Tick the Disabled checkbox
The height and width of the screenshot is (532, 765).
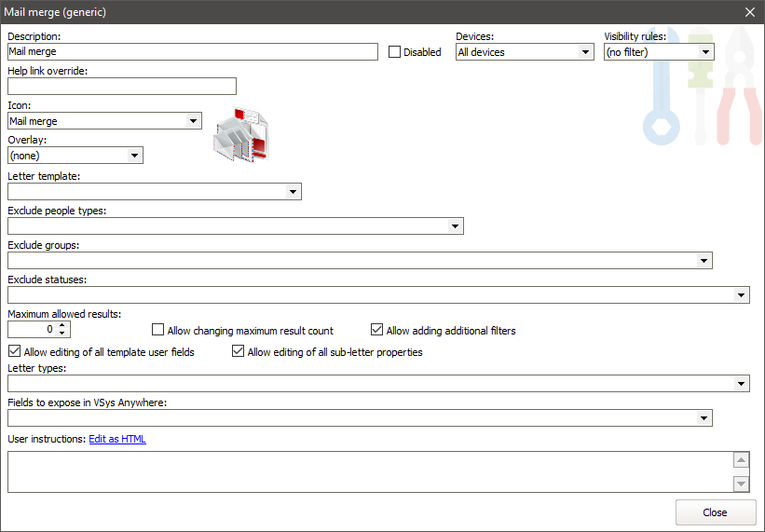point(395,52)
